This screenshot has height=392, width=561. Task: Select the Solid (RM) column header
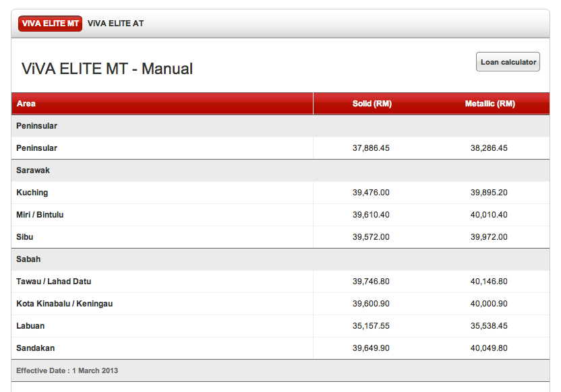[372, 104]
